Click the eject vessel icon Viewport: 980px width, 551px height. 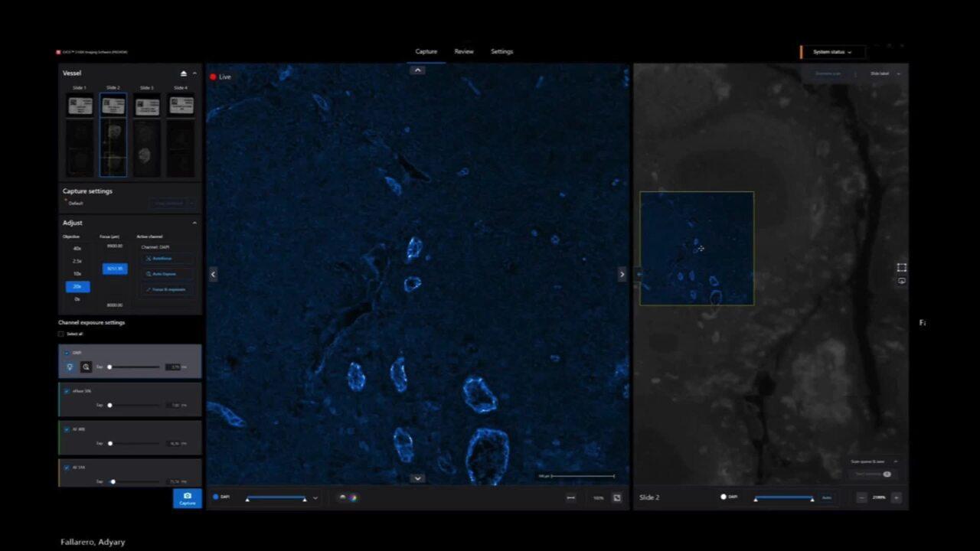184,73
